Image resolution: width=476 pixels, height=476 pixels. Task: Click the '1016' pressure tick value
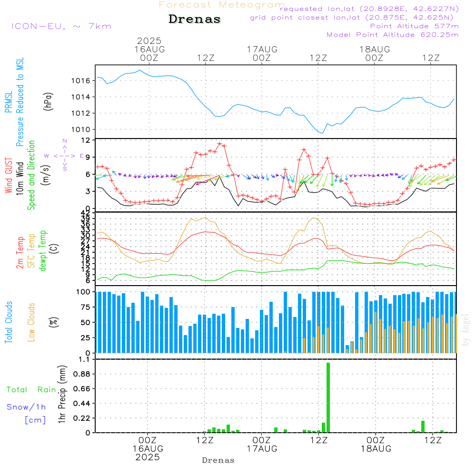pyautogui.click(x=81, y=81)
